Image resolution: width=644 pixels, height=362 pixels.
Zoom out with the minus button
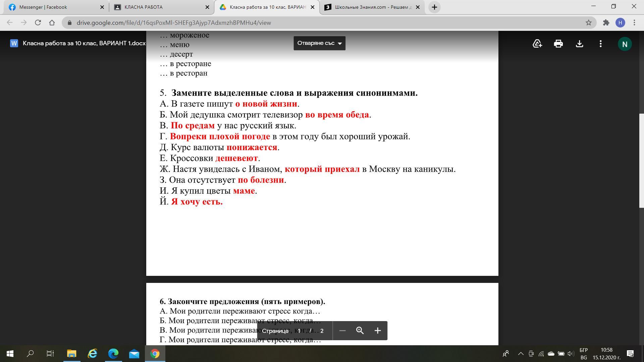tap(342, 331)
